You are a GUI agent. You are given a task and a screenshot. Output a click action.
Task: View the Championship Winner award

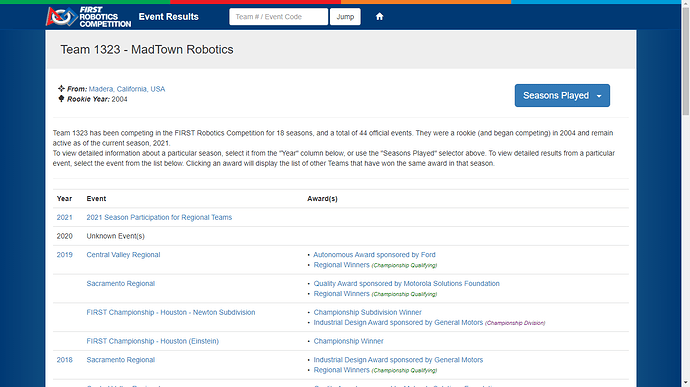(x=348, y=341)
